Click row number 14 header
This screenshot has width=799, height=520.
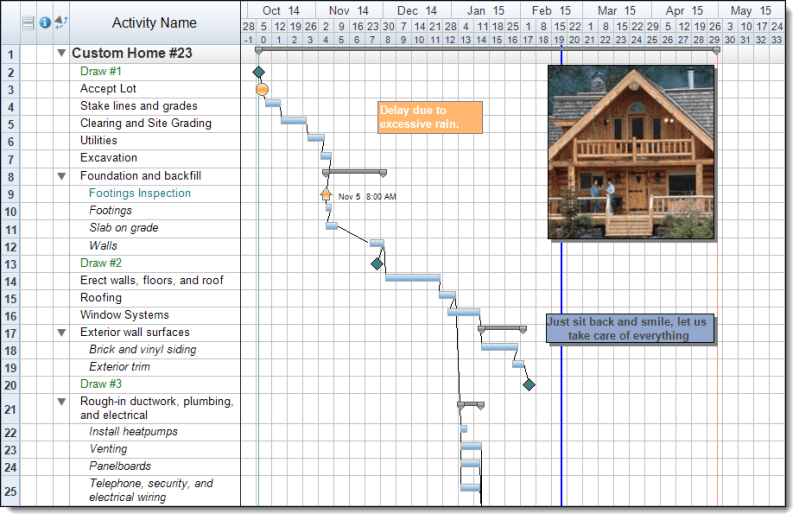point(10,281)
